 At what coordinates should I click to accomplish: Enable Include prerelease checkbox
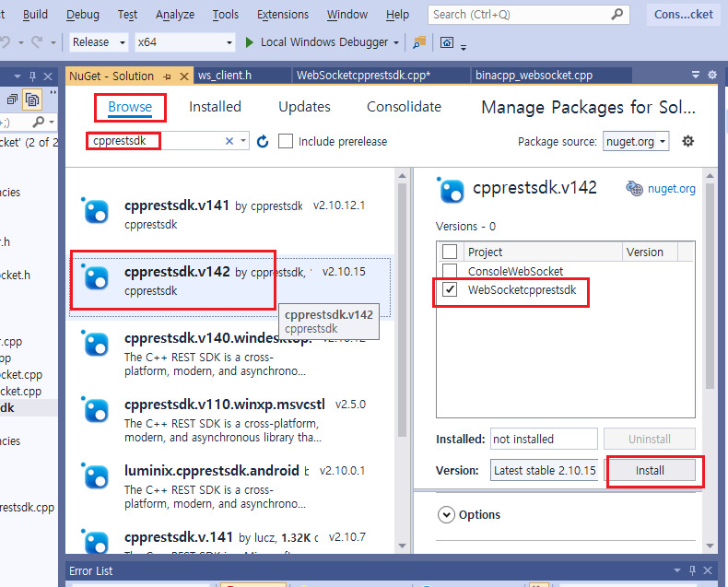point(286,141)
